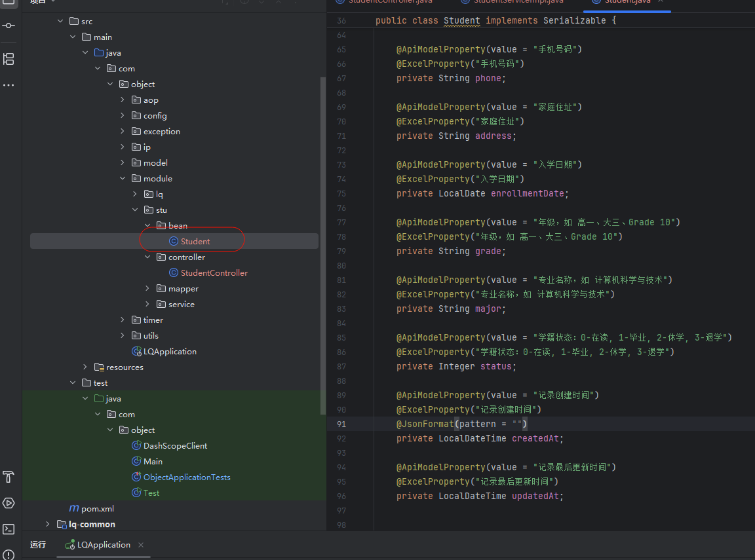Open the Commit tool window icon
The height and width of the screenshot is (560, 755).
[x=9, y=26]
